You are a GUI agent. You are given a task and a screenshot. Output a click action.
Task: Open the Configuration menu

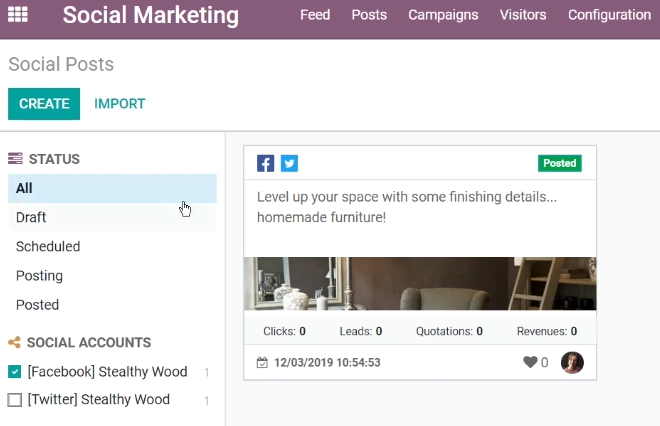pos(609,15)
